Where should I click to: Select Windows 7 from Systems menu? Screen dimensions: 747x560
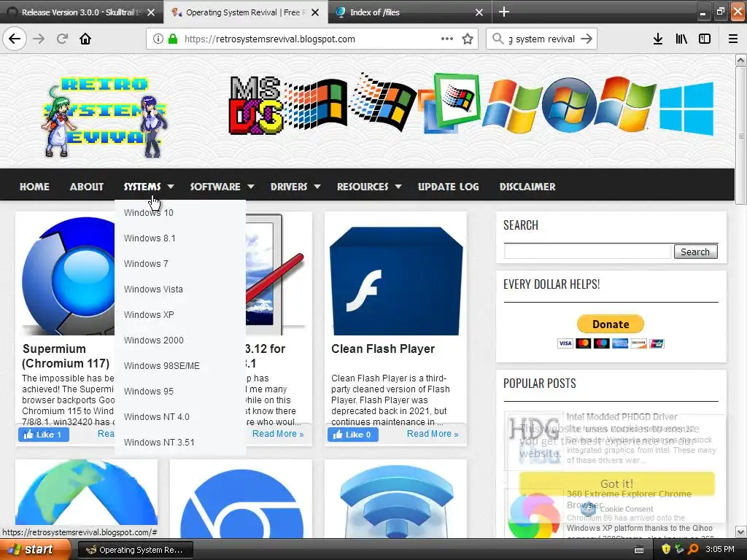click(x=180, y=264)
